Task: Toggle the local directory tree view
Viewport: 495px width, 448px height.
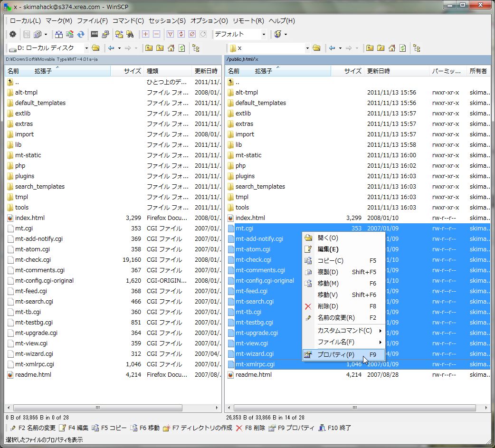Action: click(x=196, y=48)
